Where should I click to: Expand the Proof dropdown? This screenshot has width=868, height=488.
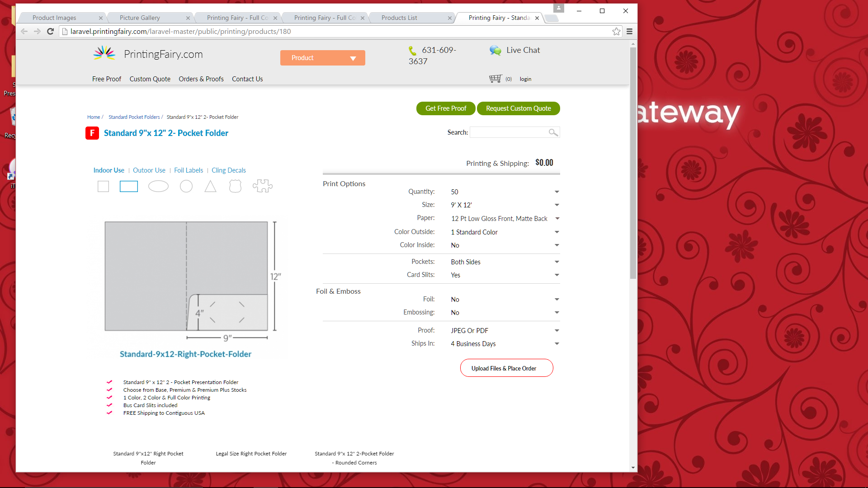click(505, 331)
